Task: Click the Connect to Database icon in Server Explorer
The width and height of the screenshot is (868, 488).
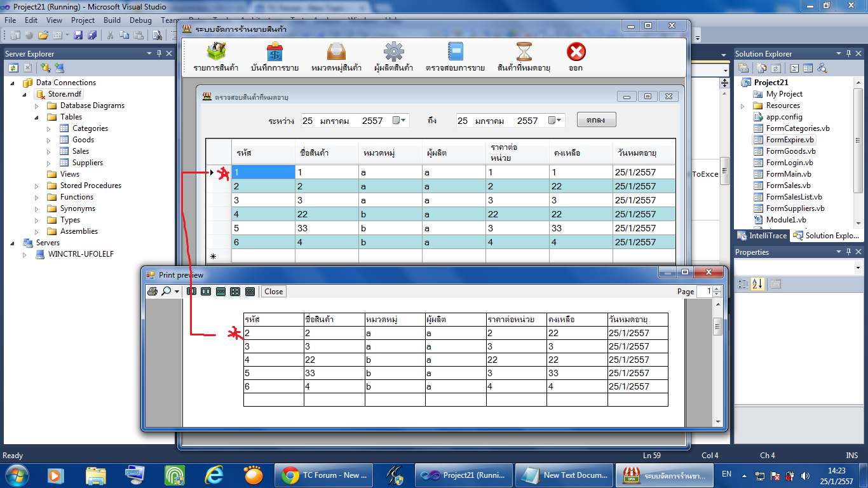Action: tap(45, 67)
